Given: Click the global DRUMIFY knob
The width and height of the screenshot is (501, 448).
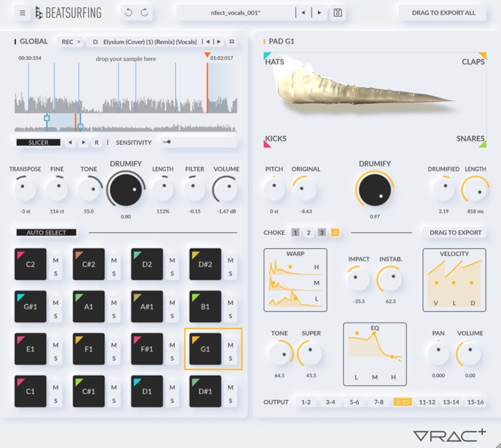Looking at the screenshot, I should pyautogui.click(x=126, y=190).
